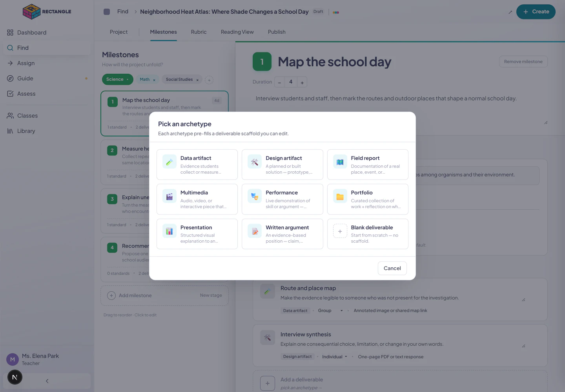Pick the Portfolio folder icon
This screenshot has width=565, height=392.
(340, 196)
